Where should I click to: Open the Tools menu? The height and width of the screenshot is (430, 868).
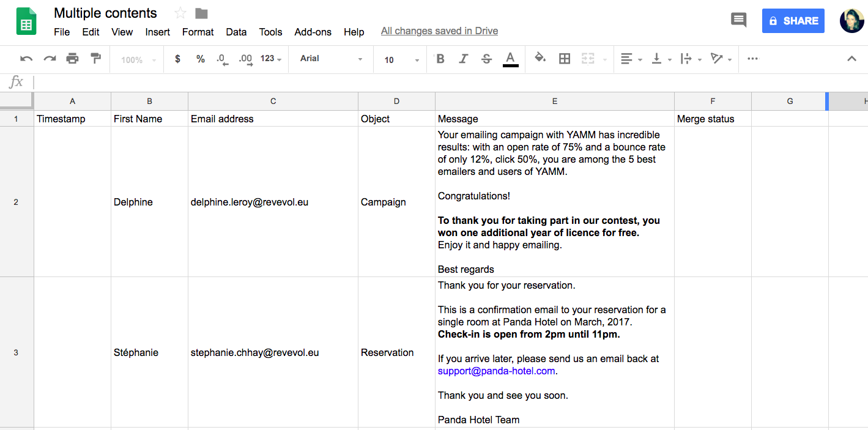point(270,32)
